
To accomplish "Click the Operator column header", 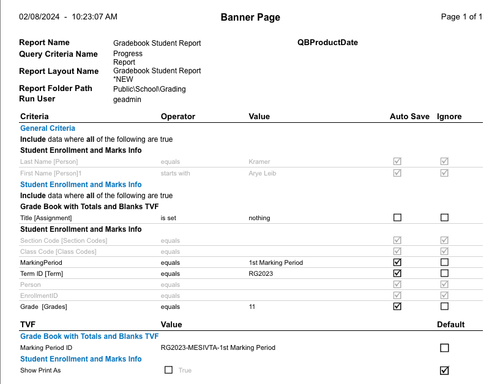I will pos(178,116).
